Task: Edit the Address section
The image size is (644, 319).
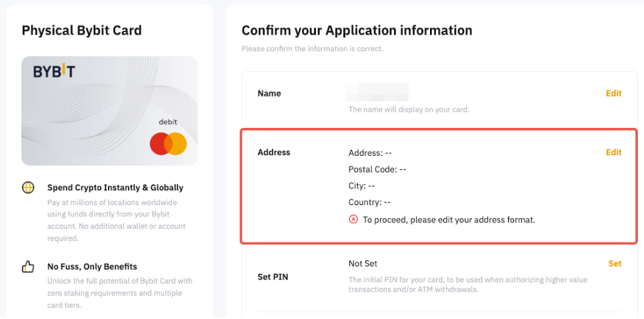Action: [x=613, y=153]
